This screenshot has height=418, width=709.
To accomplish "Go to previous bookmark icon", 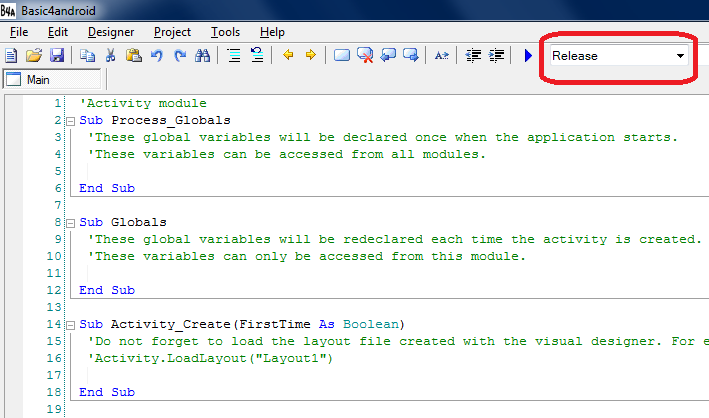I will [x=388, y=55].
